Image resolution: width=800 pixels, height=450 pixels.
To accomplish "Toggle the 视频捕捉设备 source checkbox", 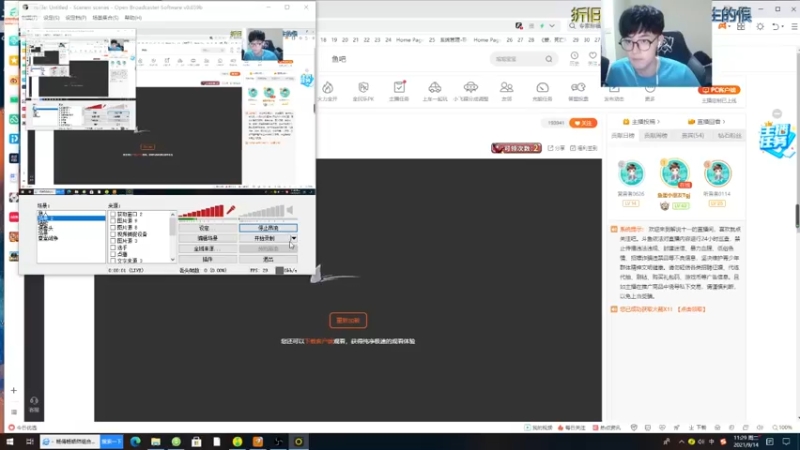I will pos(113,234).
